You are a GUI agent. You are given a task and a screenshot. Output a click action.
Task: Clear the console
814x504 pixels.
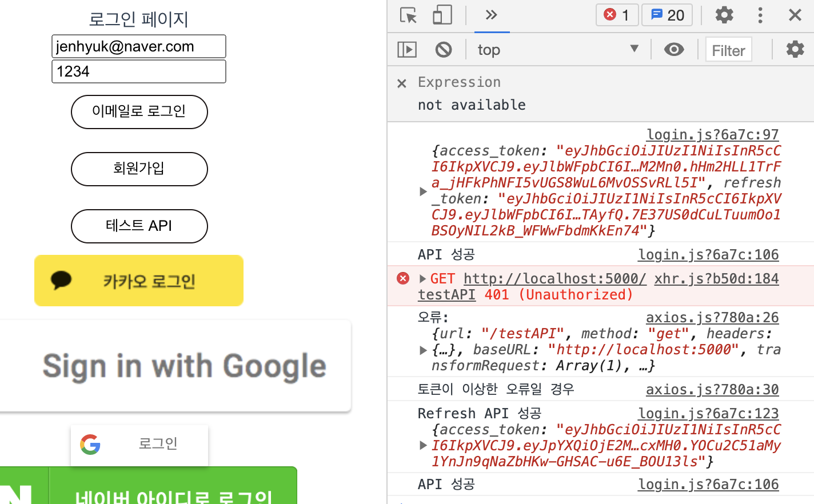coord(444,50)
